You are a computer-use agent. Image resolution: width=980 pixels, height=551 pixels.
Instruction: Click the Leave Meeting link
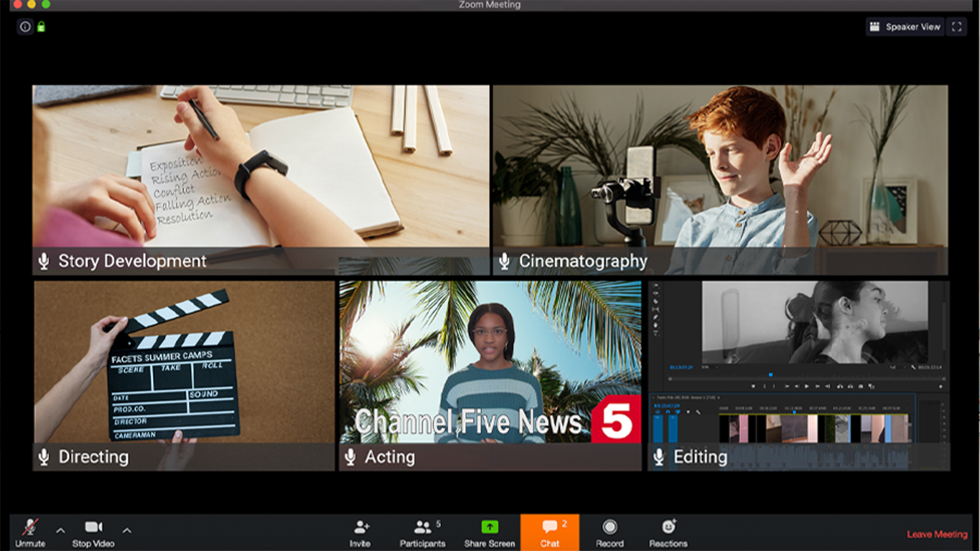click(x=937, y=534)
